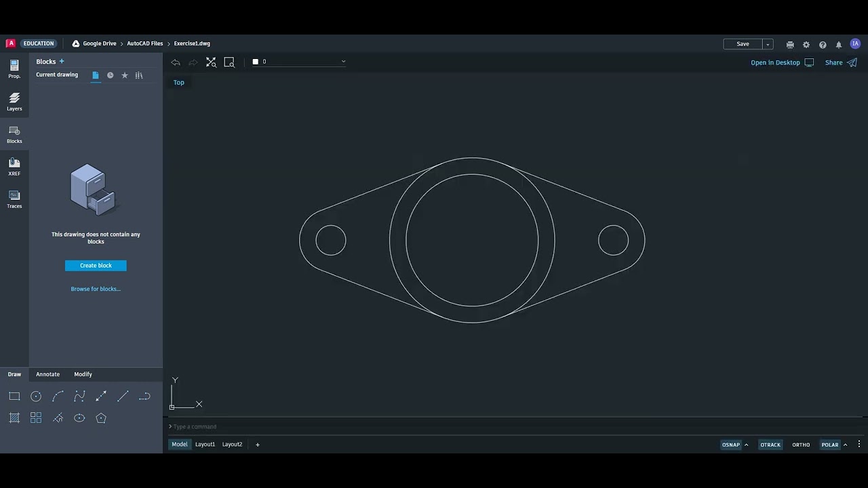
Task: Select the construction line (Xline) tool
Action: pyautogui.click(x=101, y=396)
